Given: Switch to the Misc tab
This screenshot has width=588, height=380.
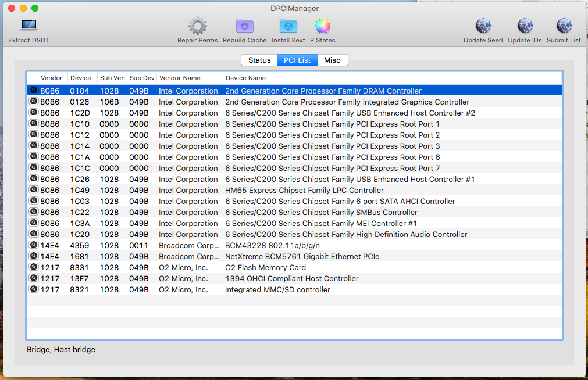Looking at the screenshot, I should coord(332,60).
